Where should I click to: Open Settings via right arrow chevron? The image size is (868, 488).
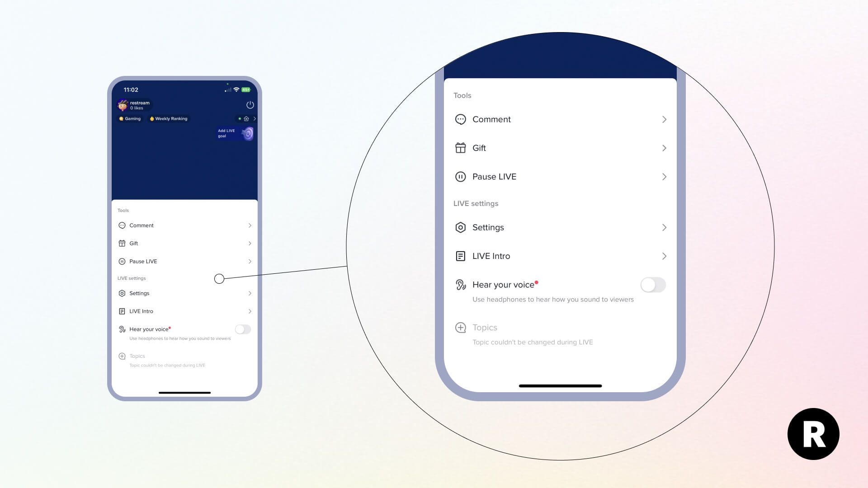(x=664, y=227)
